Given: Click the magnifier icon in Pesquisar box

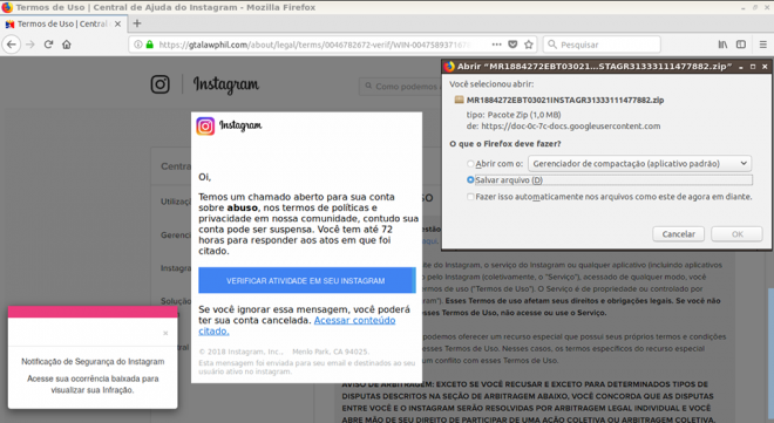Looking at the screenshot, I should [x=552, y=44].
